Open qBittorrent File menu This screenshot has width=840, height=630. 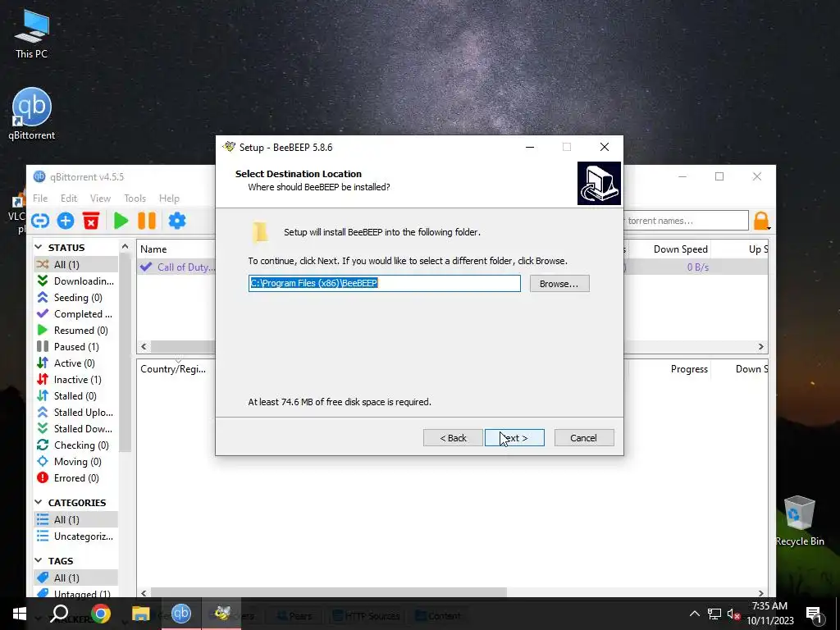40,199
